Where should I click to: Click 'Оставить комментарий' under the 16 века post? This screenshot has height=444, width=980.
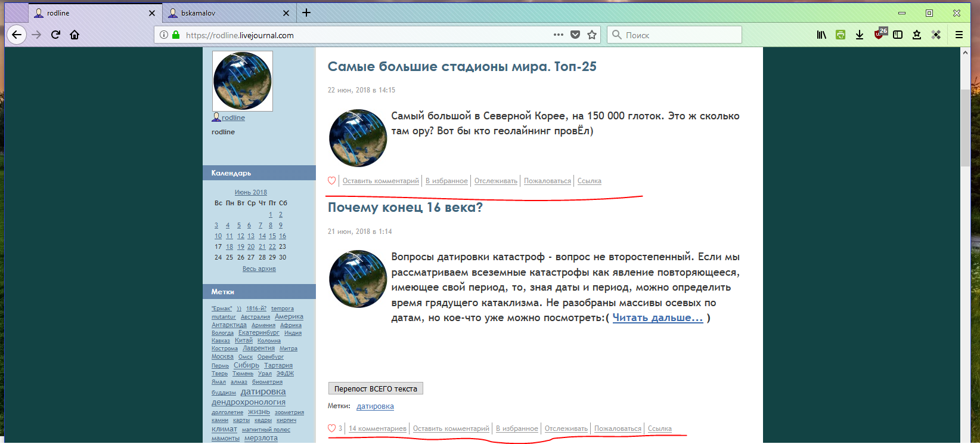click(451, 428)
